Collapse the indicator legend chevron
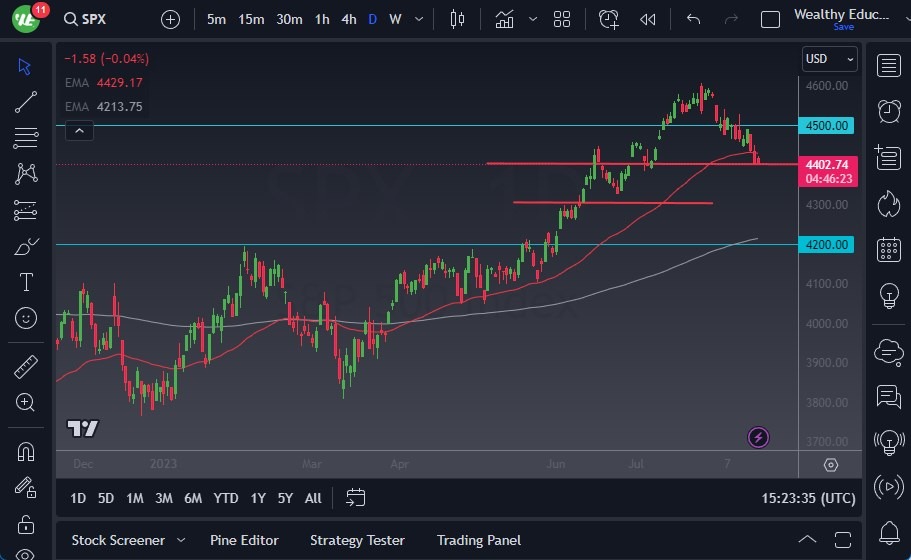 [x=79, y=130]
